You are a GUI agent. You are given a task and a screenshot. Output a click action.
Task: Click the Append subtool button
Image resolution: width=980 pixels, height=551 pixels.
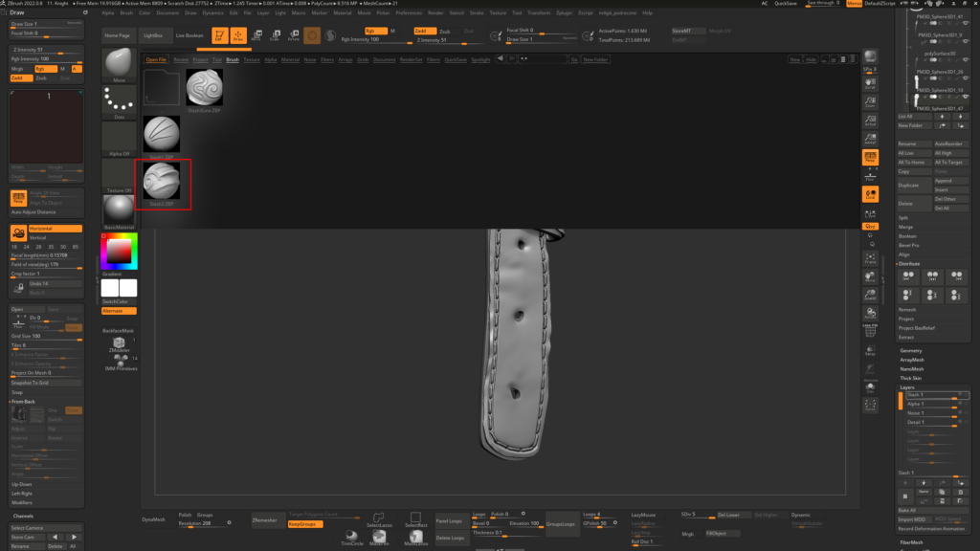pyautogui.click(x=950, y=181)
